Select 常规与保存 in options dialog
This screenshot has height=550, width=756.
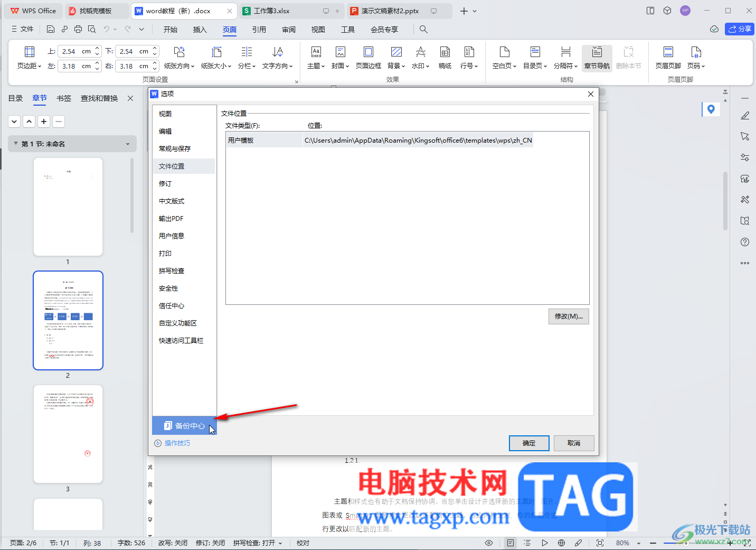[x=184, y=148]
